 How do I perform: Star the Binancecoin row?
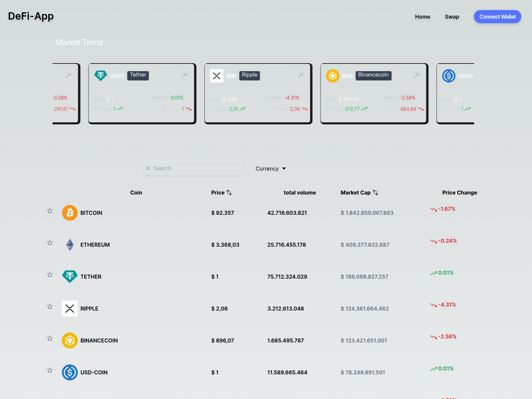coord(50,338)
